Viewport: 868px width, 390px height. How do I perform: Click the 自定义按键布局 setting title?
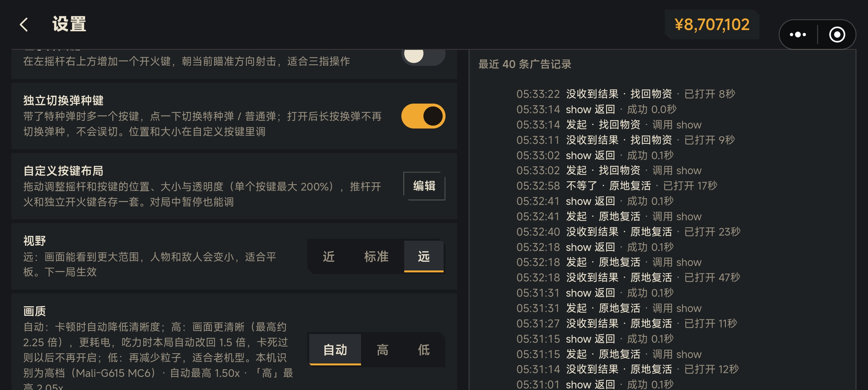click(63, 171)
